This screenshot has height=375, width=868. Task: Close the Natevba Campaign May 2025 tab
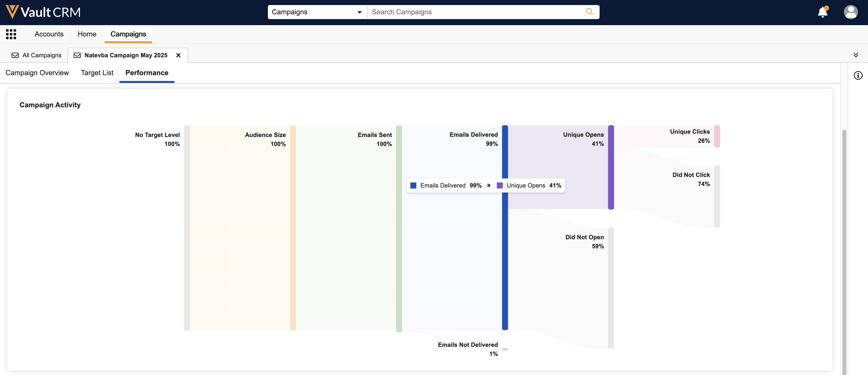click(178, 55)
